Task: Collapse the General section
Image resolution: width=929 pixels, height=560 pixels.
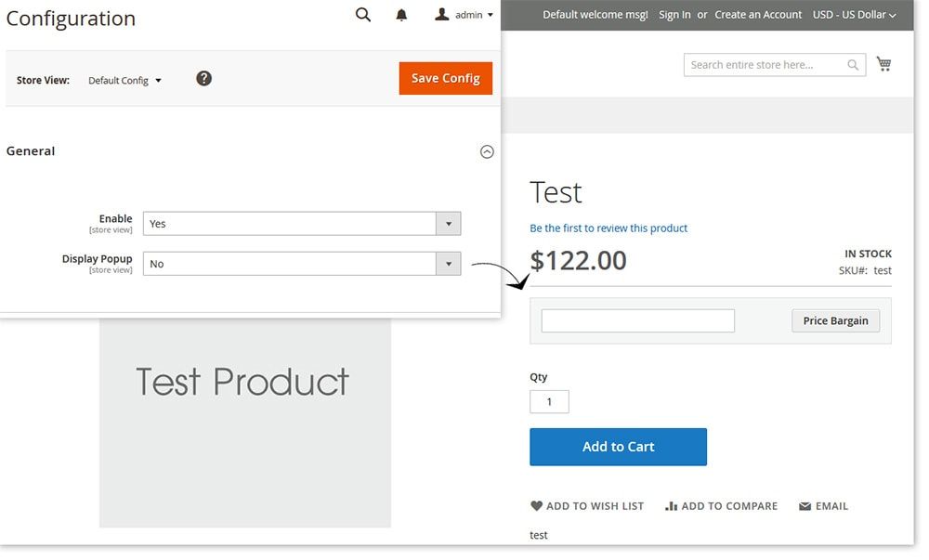Action: coord(487,151)
